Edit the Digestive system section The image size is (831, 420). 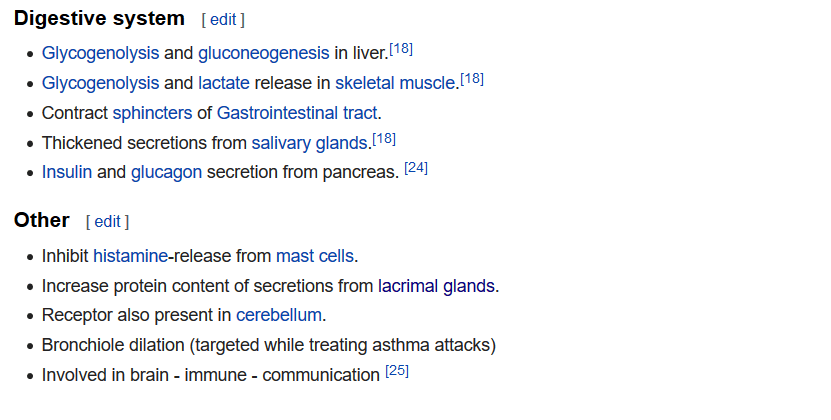point(223,20)
